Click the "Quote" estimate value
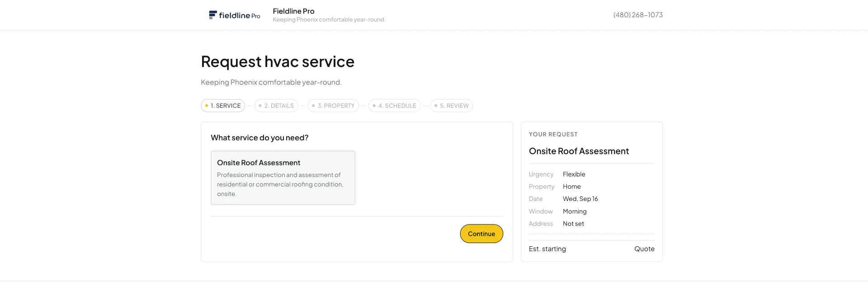The width and height of the screenshot is (868, 286). pos(644,249)
